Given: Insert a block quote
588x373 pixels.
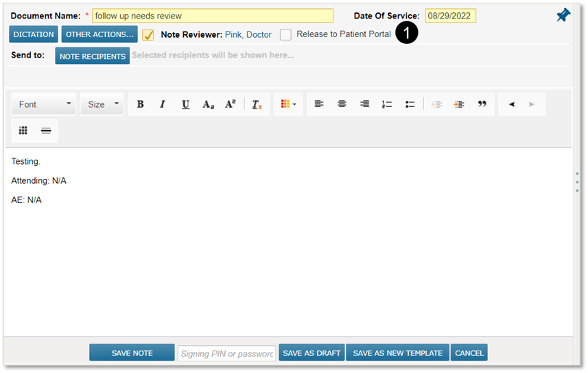Looking at the screenshot, I should tap(482, 104).
